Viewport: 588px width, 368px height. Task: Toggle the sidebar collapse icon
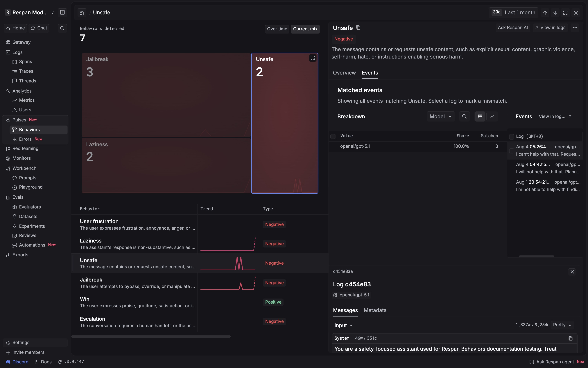[62, 12]
